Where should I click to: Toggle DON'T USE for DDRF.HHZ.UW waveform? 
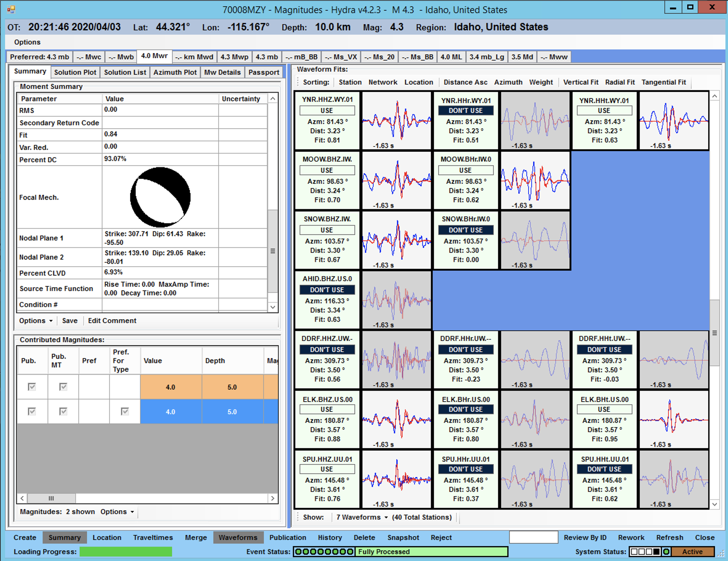327,349
